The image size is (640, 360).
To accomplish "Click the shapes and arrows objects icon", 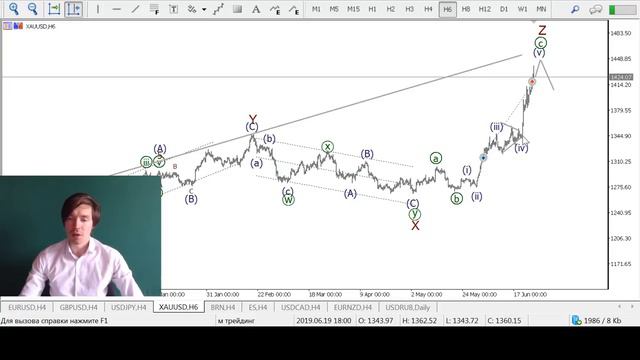I will coord(191,9).
